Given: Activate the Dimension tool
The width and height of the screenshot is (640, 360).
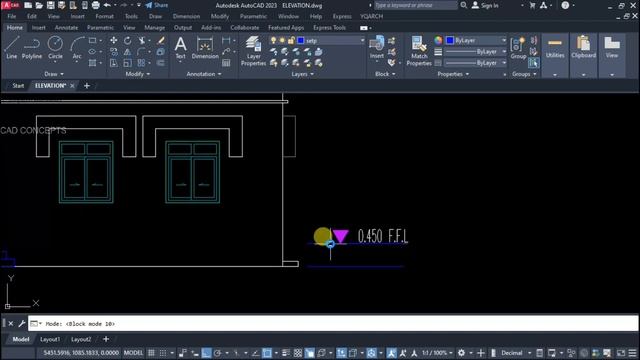Looking at the screenshot, I should (x=205, y=48).
